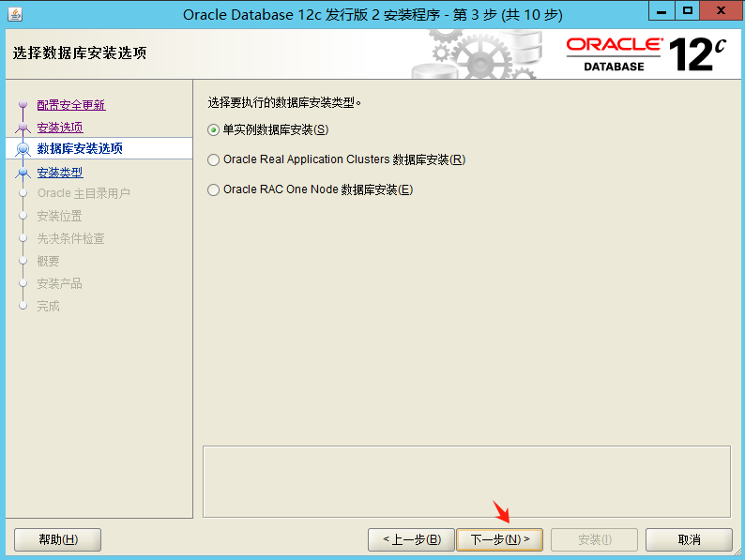
Task: Cancel installation with 取消 button
Action: [689, 539]
